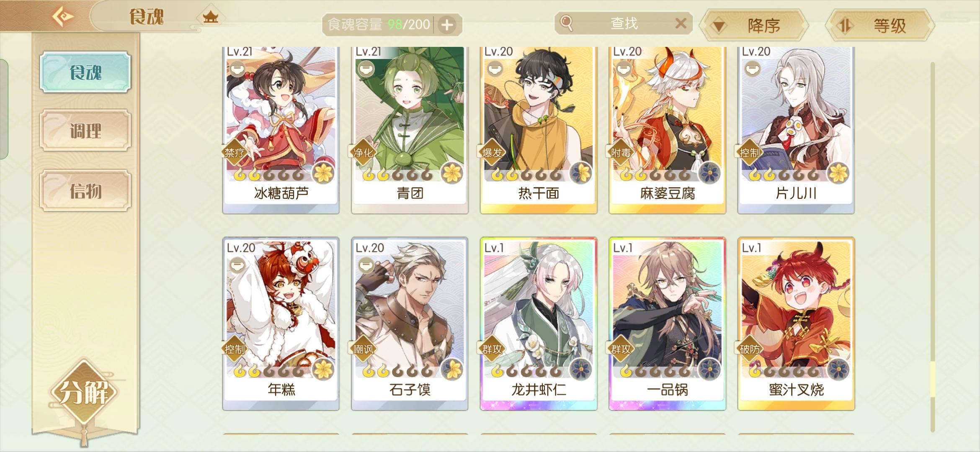
Task: Tap the yellow flower badge on 冰糖葫芦
Action: [x=324, y=173]
